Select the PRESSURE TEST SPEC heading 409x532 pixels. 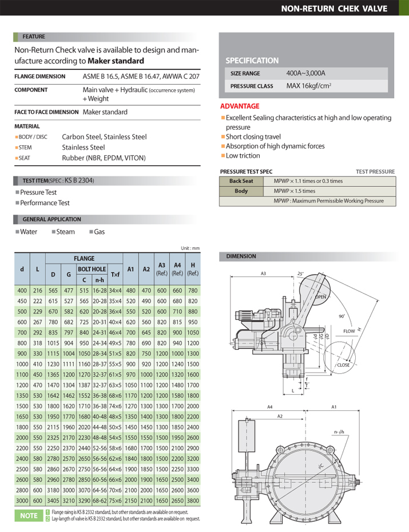click(247, 171)
